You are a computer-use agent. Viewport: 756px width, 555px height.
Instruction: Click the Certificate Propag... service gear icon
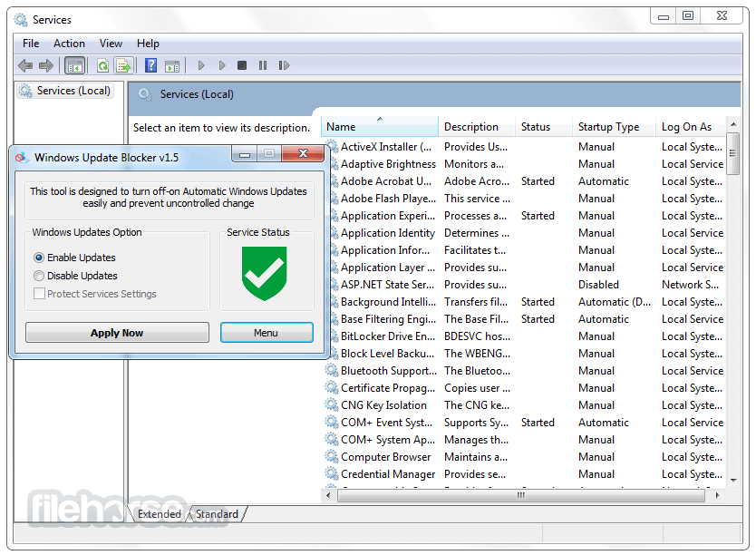coord(332,387)
